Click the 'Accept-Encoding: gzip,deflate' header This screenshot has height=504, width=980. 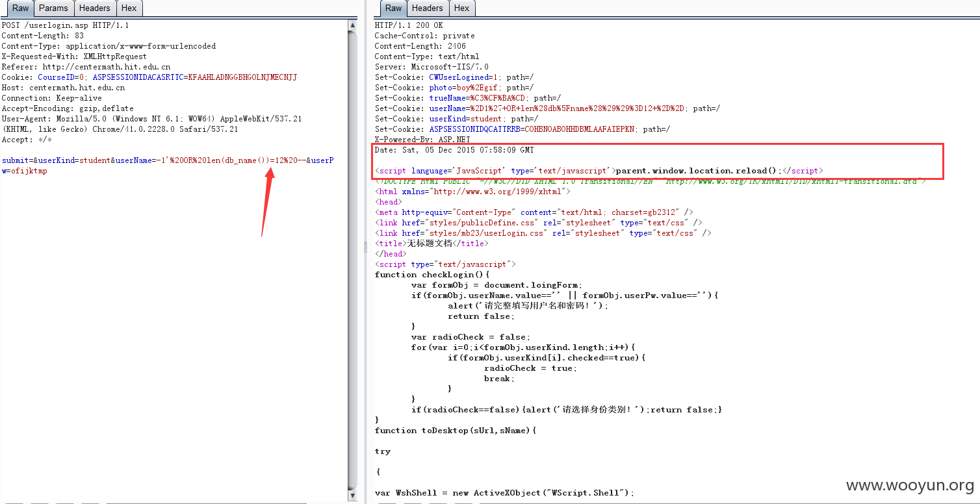68,108
